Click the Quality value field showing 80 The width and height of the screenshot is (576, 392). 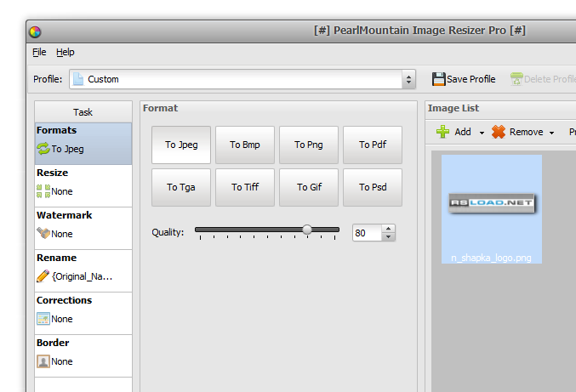tap(367, 233)
